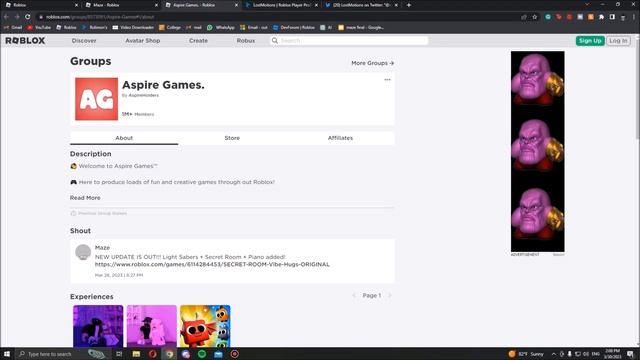Viewport: 640px width, 360px height.
Task: Click the Roblox logo in the navbar
Action: (25, 40)
